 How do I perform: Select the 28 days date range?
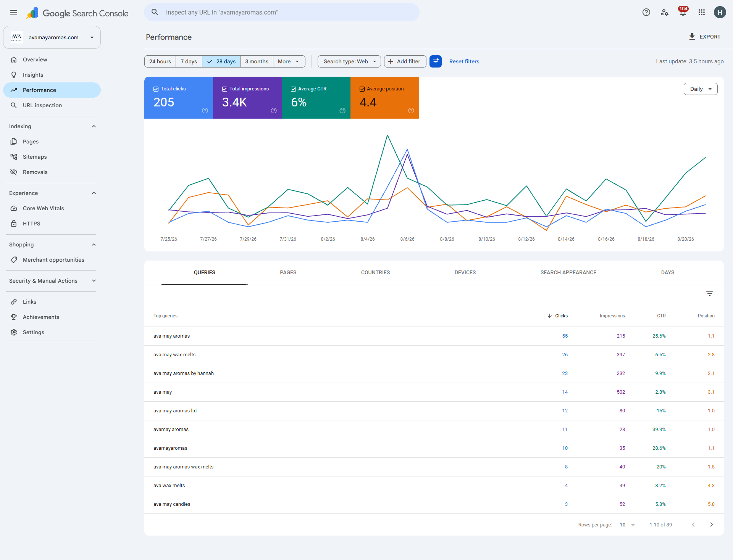[221, 61]
